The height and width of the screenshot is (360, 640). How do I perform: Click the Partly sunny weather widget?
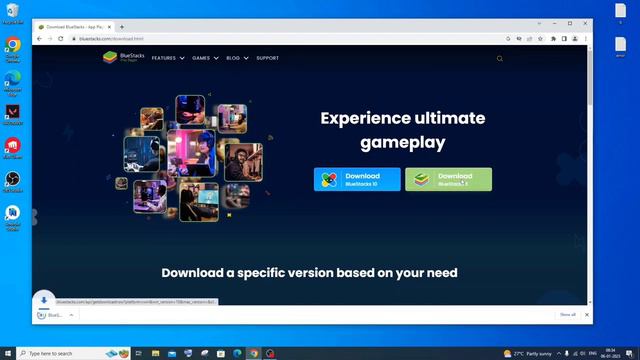click(527, 353)
